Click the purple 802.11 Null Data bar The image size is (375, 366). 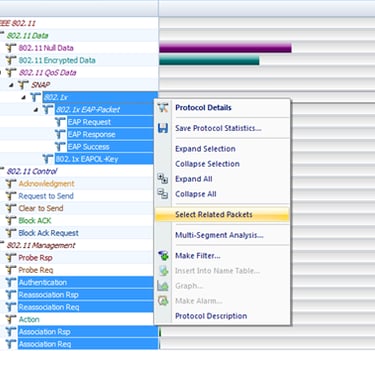[225, 48]
